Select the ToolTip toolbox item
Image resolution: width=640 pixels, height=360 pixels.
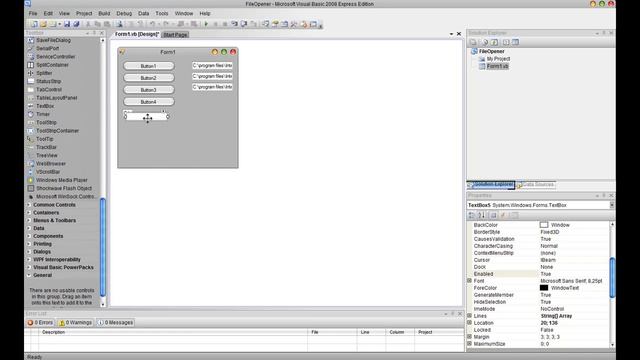(44, 139)
